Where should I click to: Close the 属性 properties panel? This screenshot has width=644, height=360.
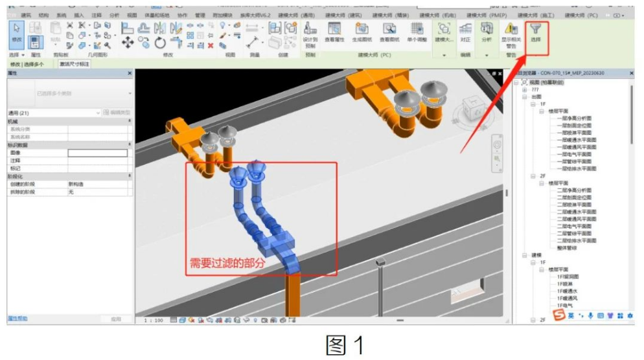(x=130, y=73)
